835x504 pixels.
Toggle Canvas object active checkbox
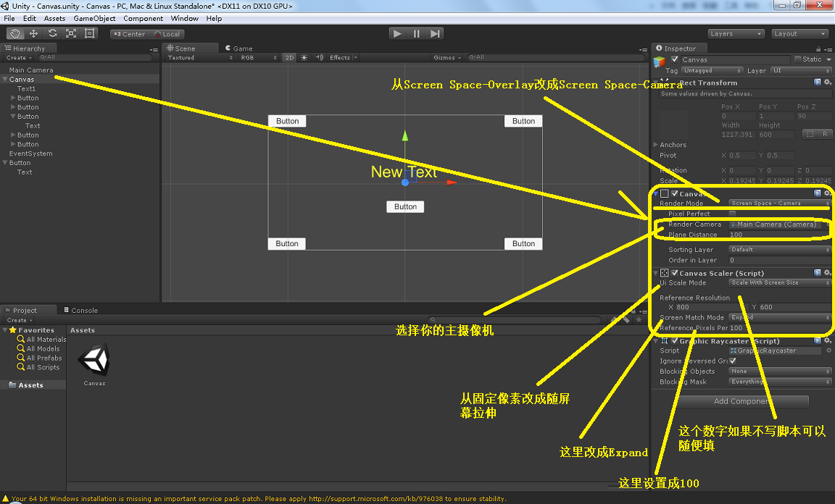pyautogui.click(x=675, y=59)
